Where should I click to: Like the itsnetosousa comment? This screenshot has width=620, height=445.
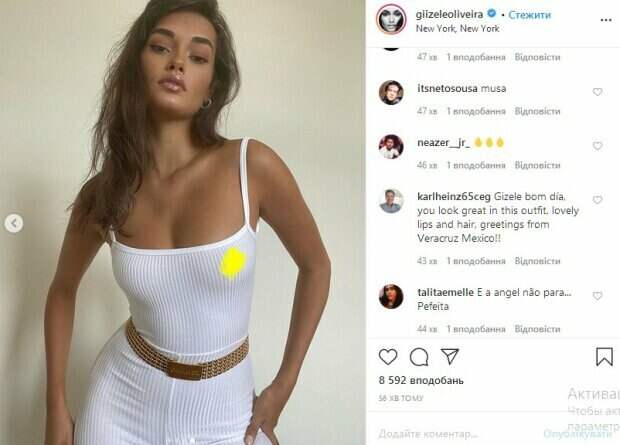pos(597,92)
